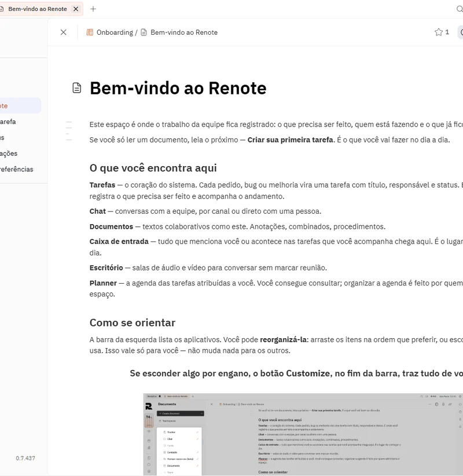The width and height of the screenshot is (463, 476).
Task: Star the document with the star icon
Action: pos(439,32)
